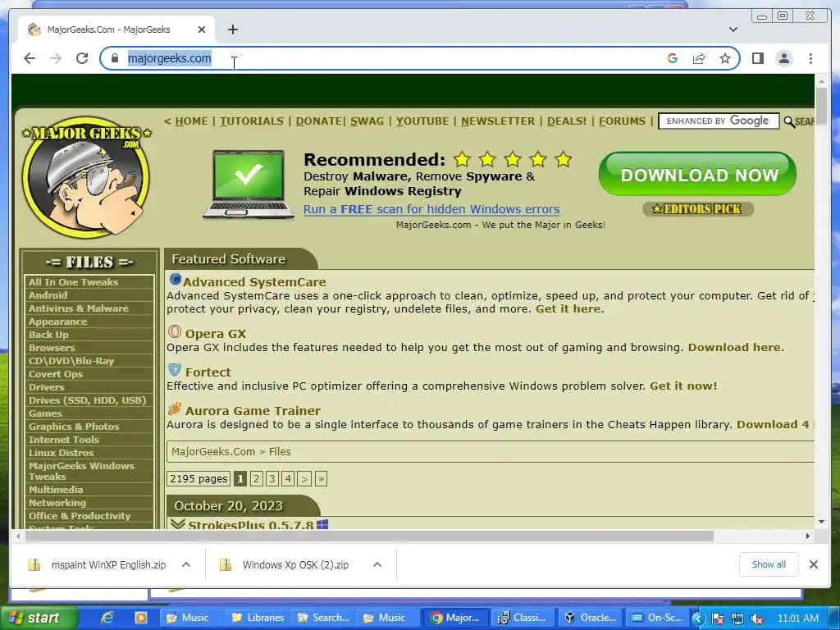Close the MajorGeeks.Com tab
Image resolution: width=840 pixels, height=630 pixels.
click(x=202, y=30)
